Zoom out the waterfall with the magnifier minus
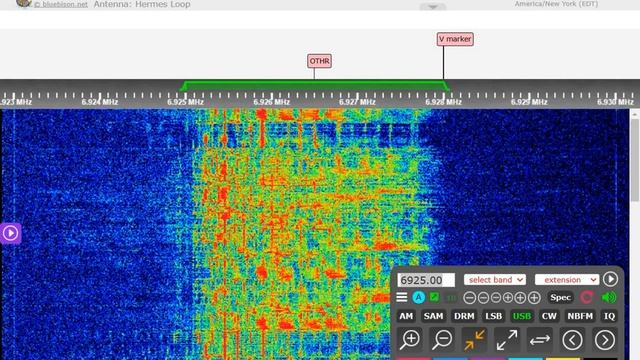 [x=442, y=340]
